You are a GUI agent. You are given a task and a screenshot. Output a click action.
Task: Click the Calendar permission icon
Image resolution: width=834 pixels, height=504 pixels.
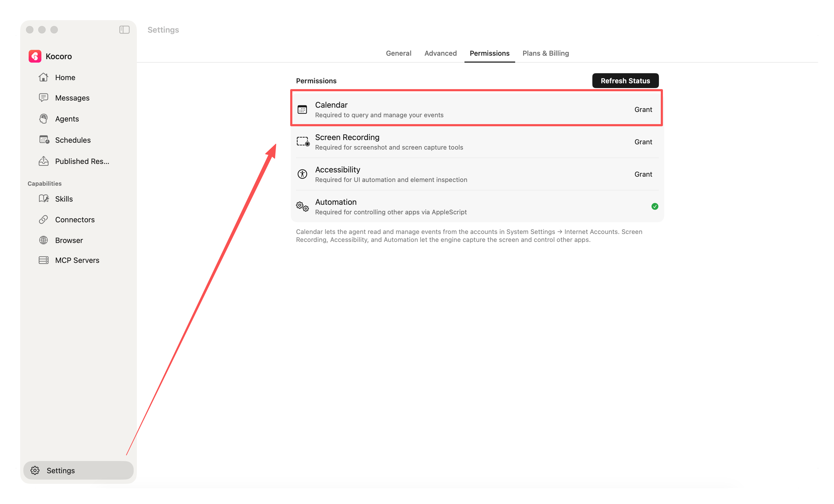pyautogui.click(x=302, y=110)
